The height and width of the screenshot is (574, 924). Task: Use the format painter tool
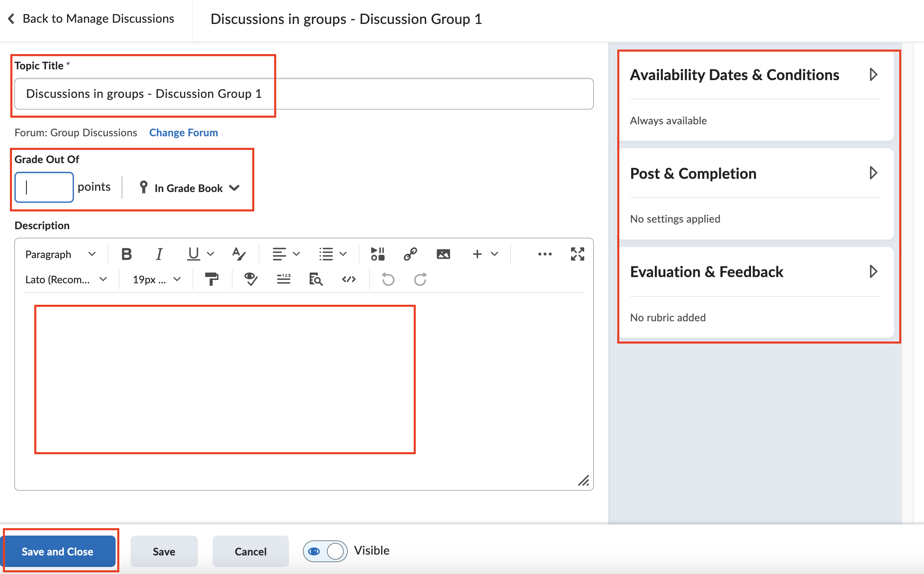click(x=212, y=279)
